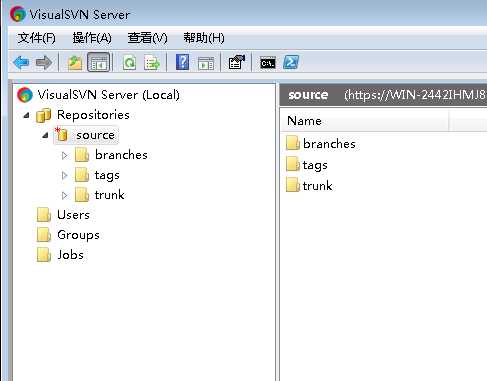This screenshot has width=487, height=381.
Task: Click the Export list toolbar icon
Action: tap(152, 62)
